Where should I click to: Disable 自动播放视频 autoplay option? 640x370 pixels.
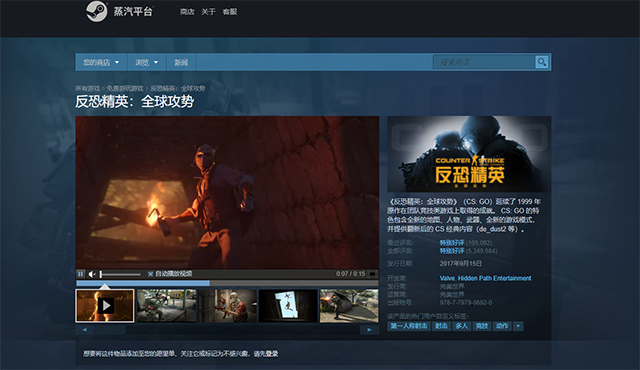pyautogui.click(x=170, y=274)
